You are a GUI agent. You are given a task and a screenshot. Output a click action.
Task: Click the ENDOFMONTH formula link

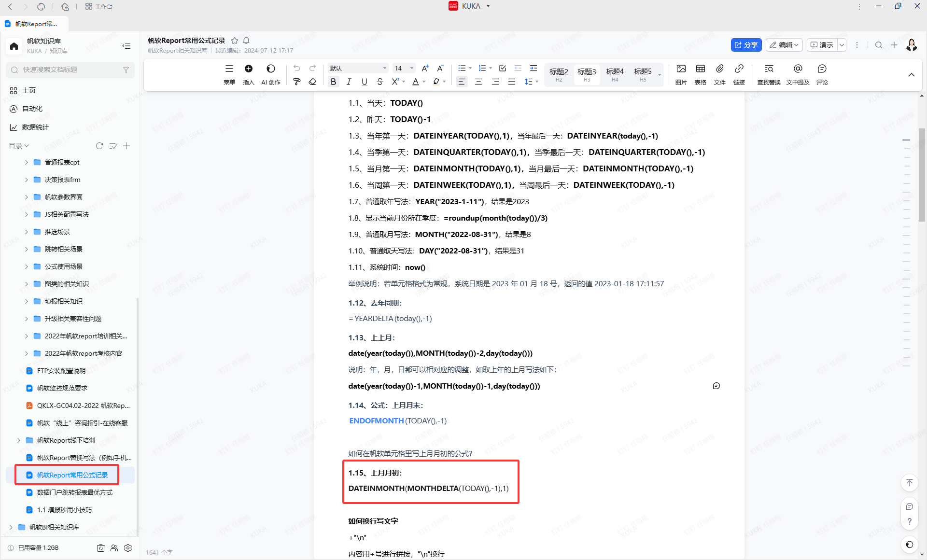point(376,421)
